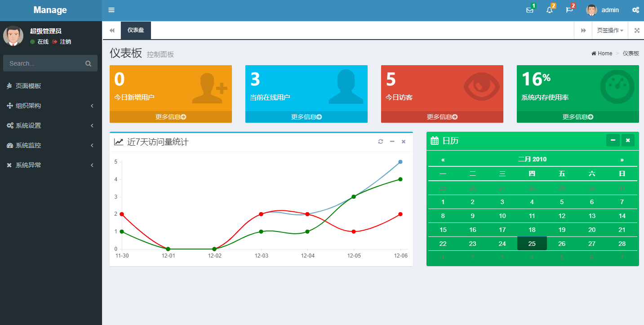Close the 近7天访问量统计 chart panel
The width and height of the screenshot is (644, 325).
[x=404, y=142]
